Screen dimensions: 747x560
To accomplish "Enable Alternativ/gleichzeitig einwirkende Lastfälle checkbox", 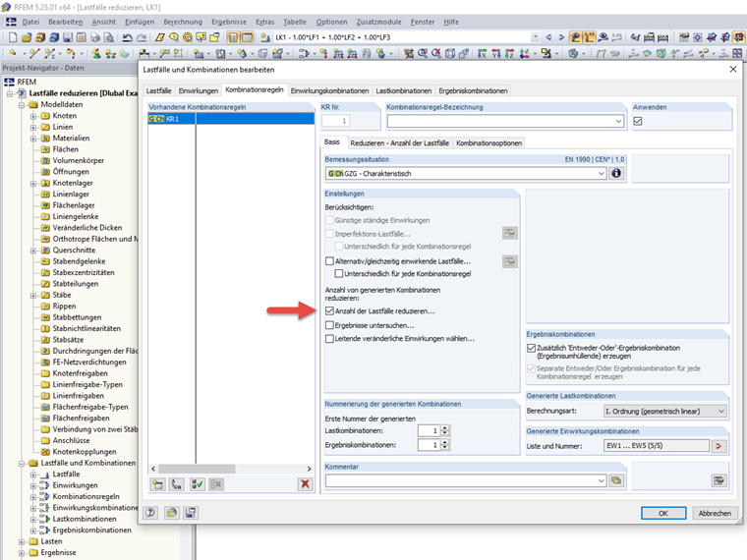I will click(329, 261).
